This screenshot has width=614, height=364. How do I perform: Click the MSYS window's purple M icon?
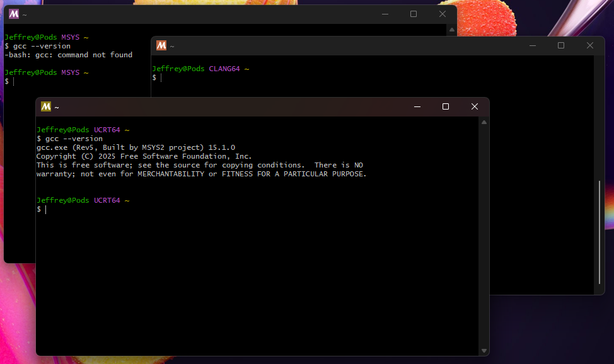tap(14, 14)
